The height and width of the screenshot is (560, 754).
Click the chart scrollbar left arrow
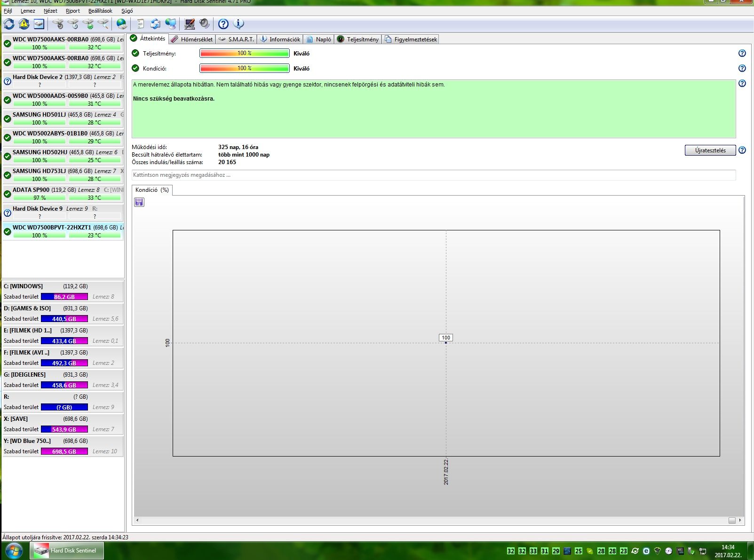[137, 521]
